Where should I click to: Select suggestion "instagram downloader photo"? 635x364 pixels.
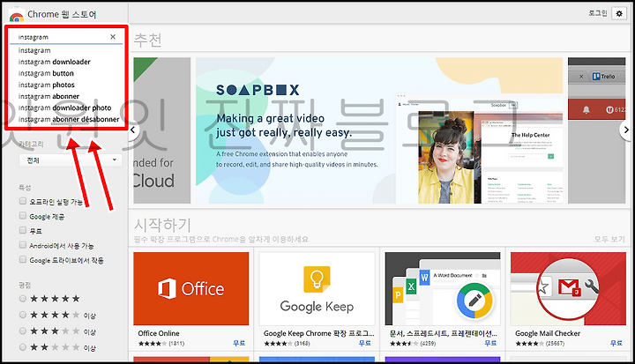pyautogui.click(x=64, y=108)
